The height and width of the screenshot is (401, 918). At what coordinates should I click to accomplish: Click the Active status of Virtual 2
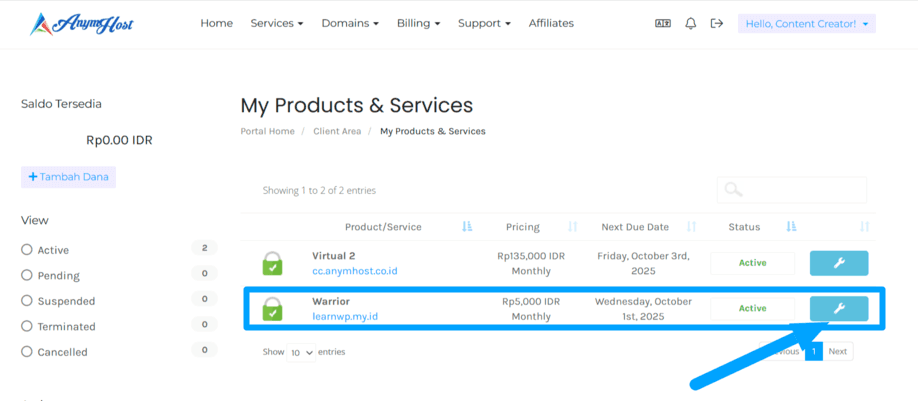coord(752,263)
